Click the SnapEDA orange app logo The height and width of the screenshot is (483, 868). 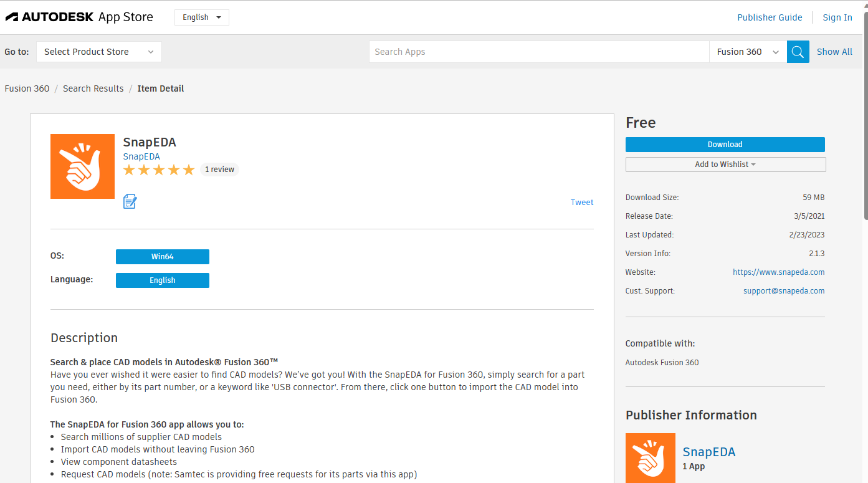click(82, 166)
